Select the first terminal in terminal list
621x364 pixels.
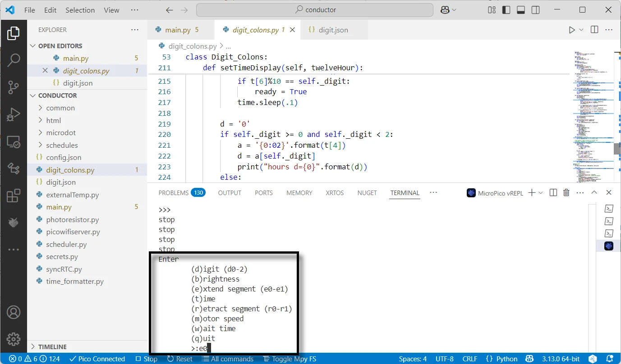(609, 209)
